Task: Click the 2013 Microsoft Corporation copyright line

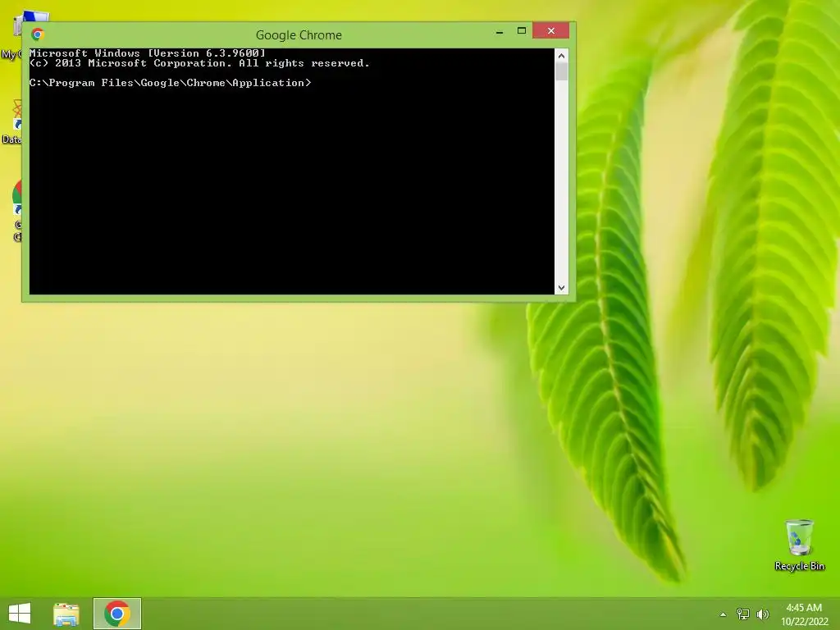Action: (x=199, y=63)
